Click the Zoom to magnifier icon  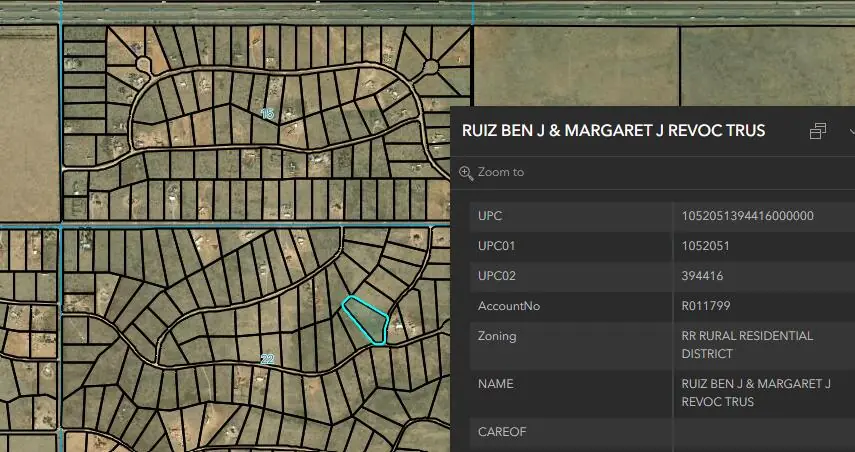coord(466,173)
